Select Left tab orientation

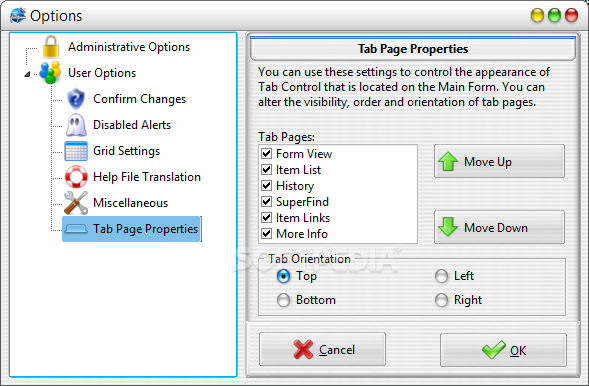pyautogui.click(x=441, y=276)
